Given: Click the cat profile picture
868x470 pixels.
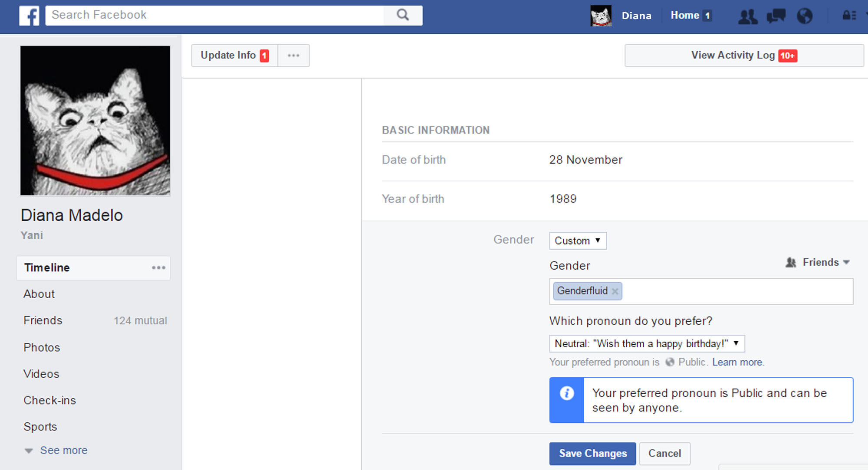Looking at the screenshot, I should pos(95,121).
